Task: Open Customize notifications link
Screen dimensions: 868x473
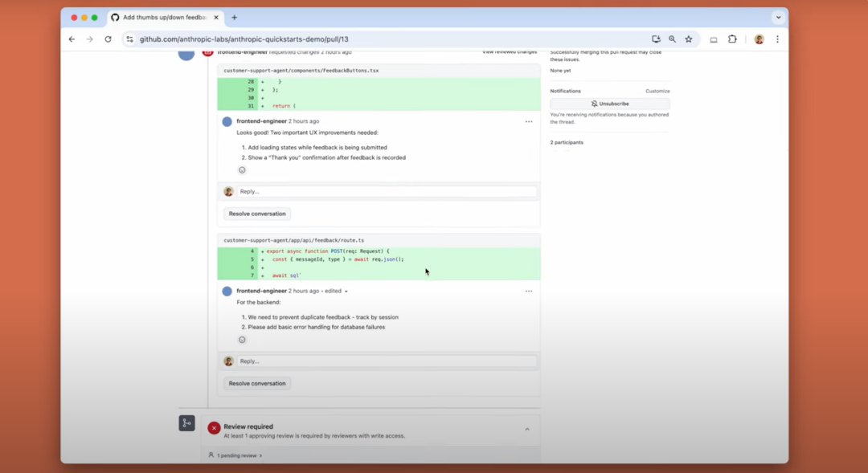Action: pos(657,91)
